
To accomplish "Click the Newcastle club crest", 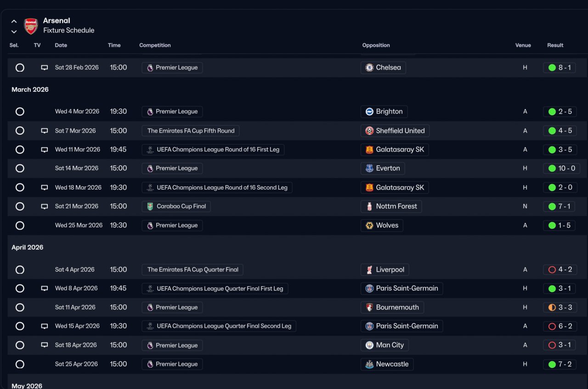I will (x=369, y=364).
